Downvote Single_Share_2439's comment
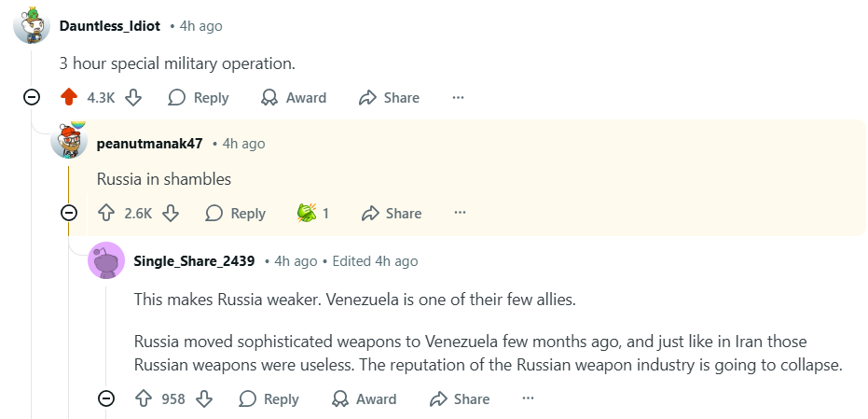The height and width of the screenshot is (419, 868). pos(204,398)
